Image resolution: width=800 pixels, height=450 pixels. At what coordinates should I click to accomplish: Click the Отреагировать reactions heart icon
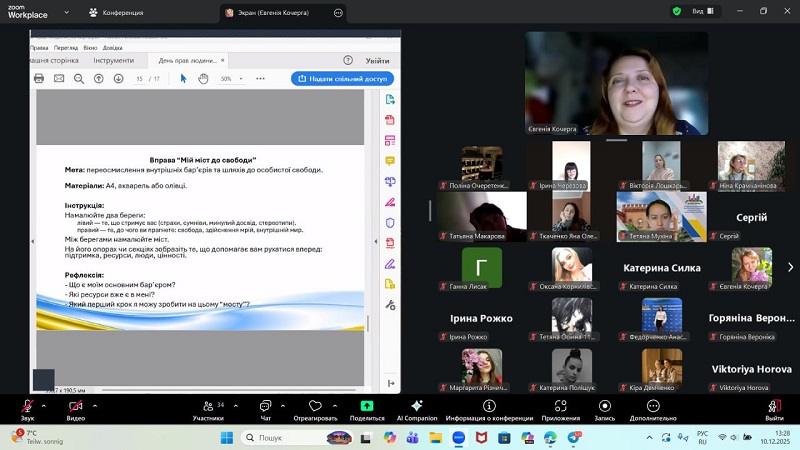(x=315, y=405)
